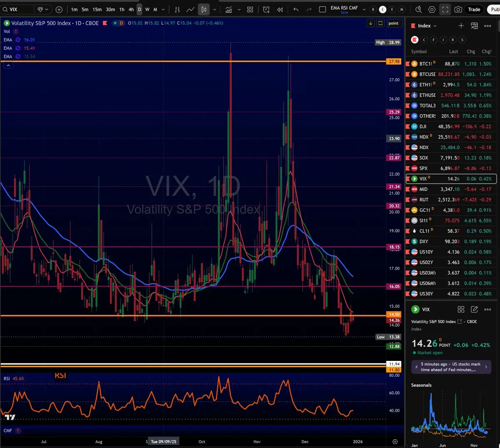Open the layout setup square icon
The height and width of the screenshot is (448, 500).
pyautogui.click(x=322, y=9)
